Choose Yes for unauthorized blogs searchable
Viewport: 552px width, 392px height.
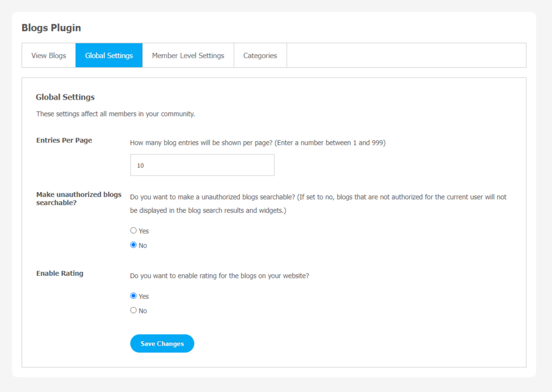(134, 230)
